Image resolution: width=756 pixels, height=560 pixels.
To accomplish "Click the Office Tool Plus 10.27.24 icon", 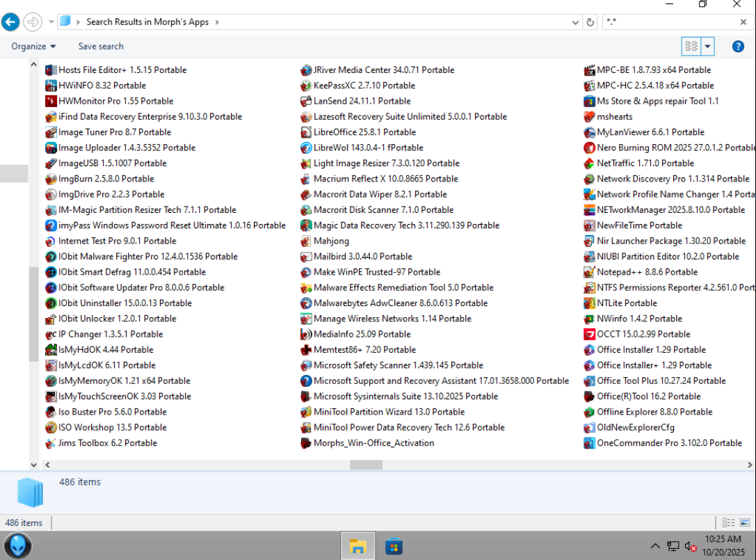I will (x=589, y=381).
